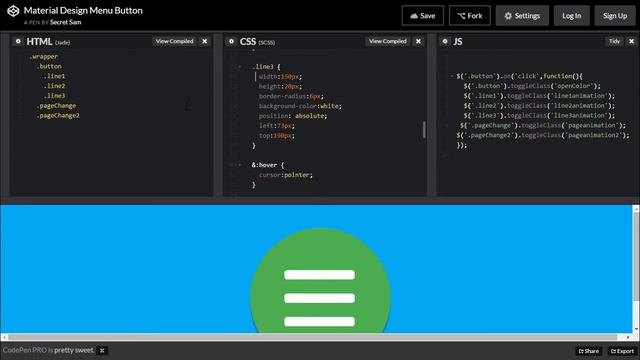Image resolution: width=640 pixels, height=360 pixels.
Task: Open HTML panel settings gear
Action: pos(18,41)
